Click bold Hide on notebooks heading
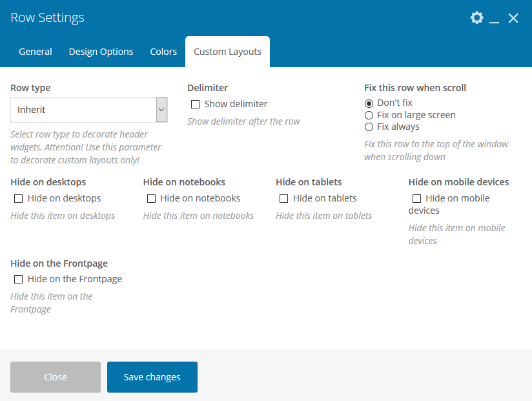Image resolution: width=532 pixels, height=401 pixels. pos(184,182)
